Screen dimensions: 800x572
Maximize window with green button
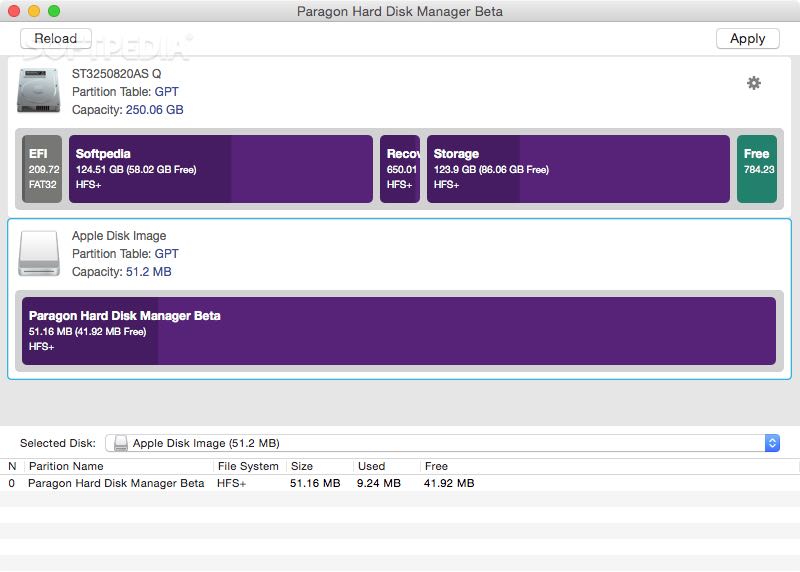pos(54,11)
